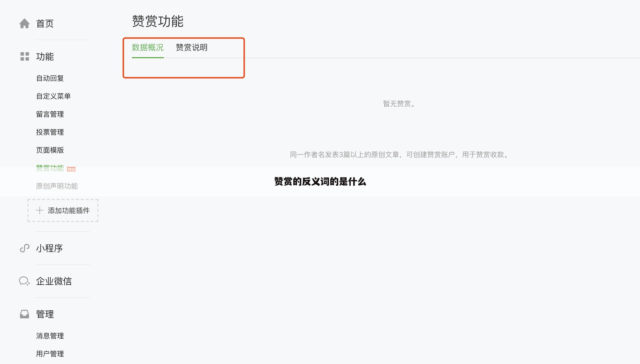Click the chat bubble icon beside 企业微信
Viewport: 640px width, 364px height.
(24, 281)
